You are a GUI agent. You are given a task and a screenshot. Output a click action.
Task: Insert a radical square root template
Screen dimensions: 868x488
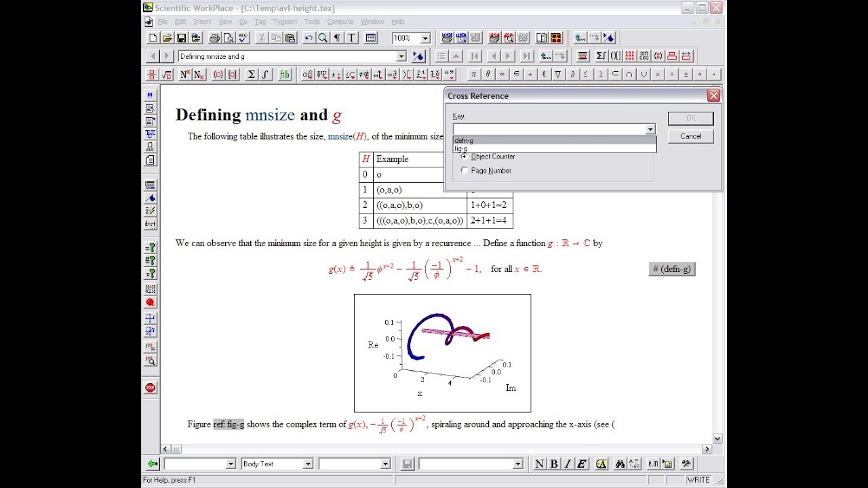point(167,75)
